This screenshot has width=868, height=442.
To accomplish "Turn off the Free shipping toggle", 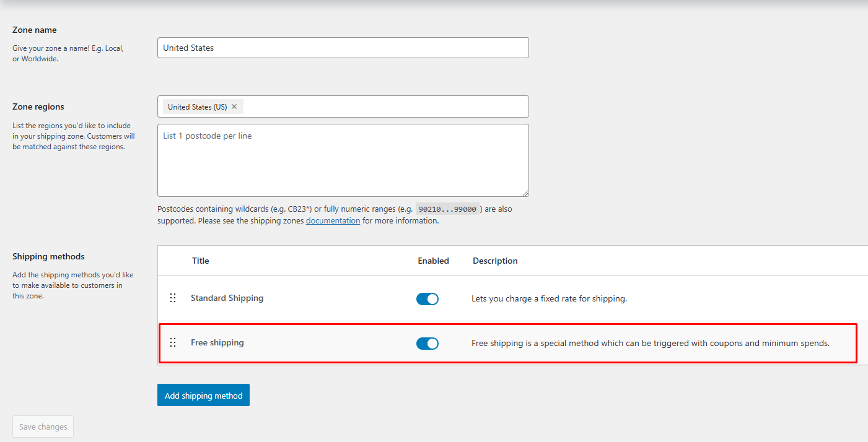I will [x=427, y=343].
